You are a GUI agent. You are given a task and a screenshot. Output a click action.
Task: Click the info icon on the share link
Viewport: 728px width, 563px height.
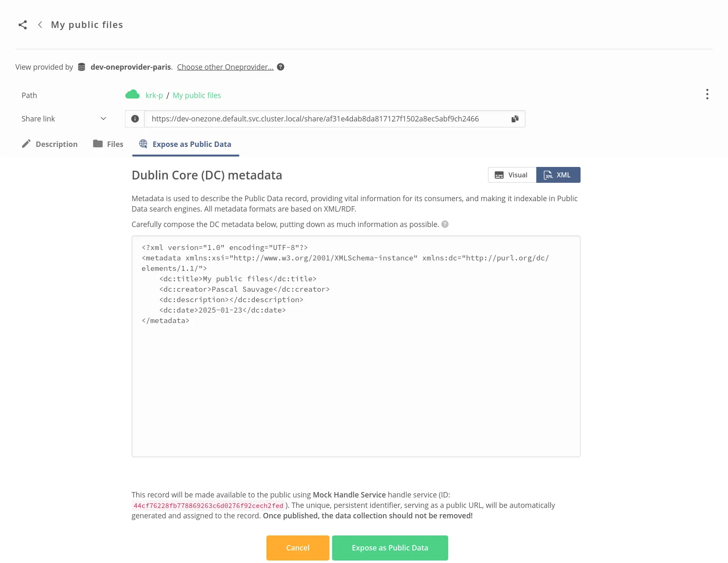point(134,119)
